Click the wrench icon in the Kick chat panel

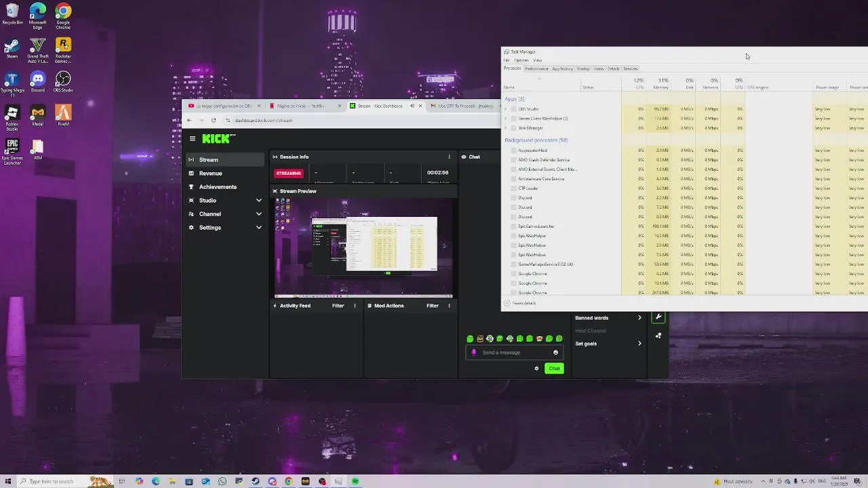tap(658, 317)
